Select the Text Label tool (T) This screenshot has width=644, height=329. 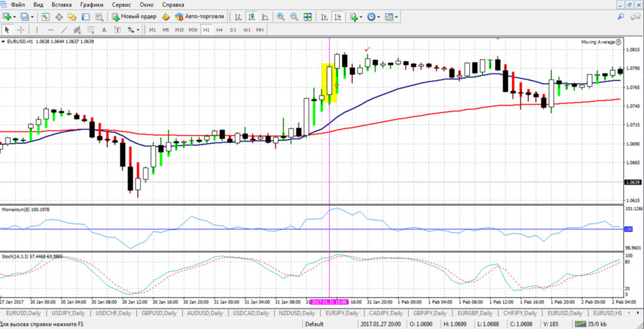pyautogui.click(x=118, y=30)
